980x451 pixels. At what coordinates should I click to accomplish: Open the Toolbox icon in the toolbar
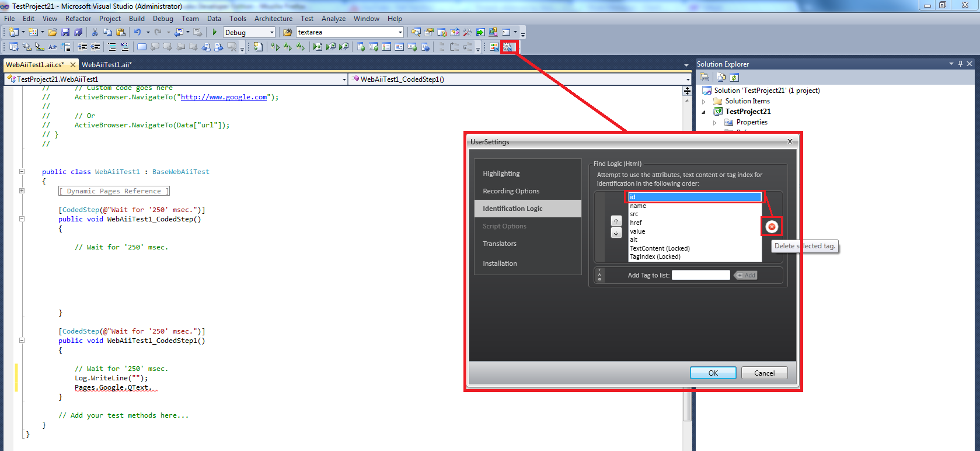(x=467, y=32)
